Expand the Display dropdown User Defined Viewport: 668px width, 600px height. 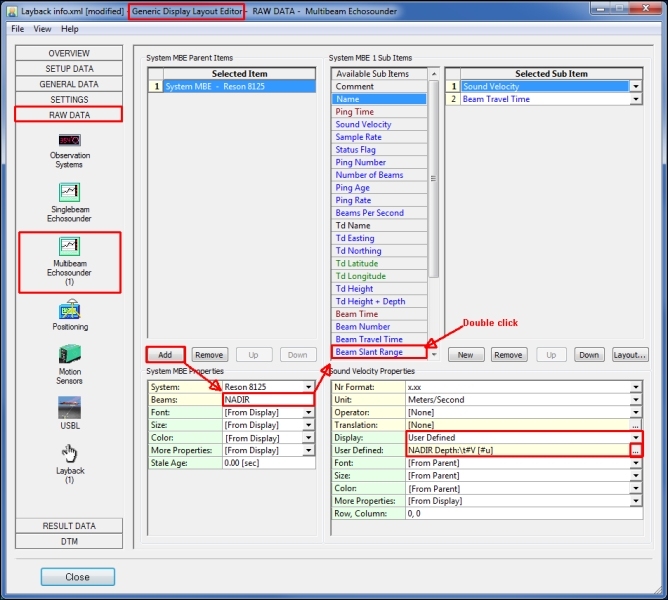[635, 438]
